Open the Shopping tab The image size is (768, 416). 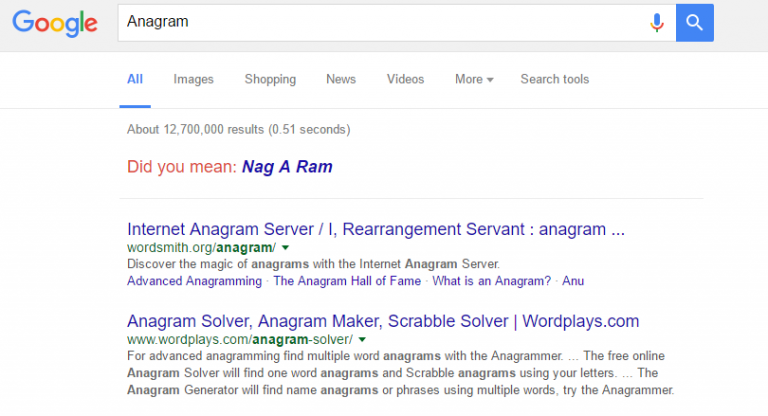pos(270,79)
